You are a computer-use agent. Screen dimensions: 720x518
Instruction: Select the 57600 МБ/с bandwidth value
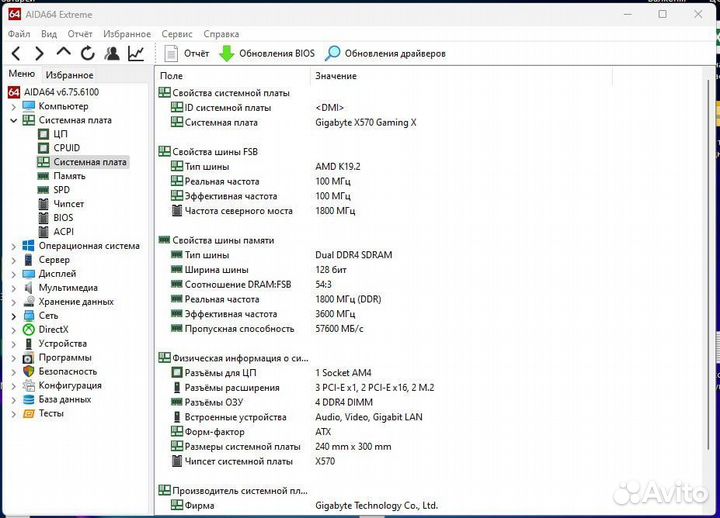339,329
